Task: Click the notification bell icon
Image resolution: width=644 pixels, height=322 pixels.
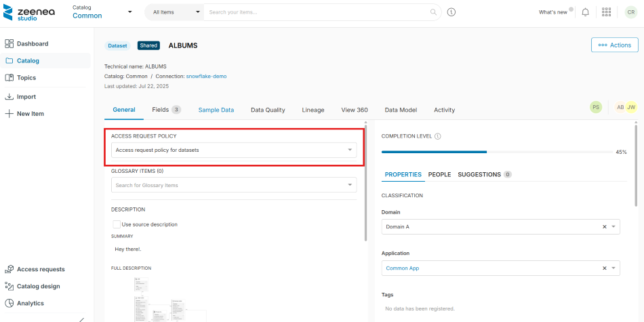Action: coord(585,12)
